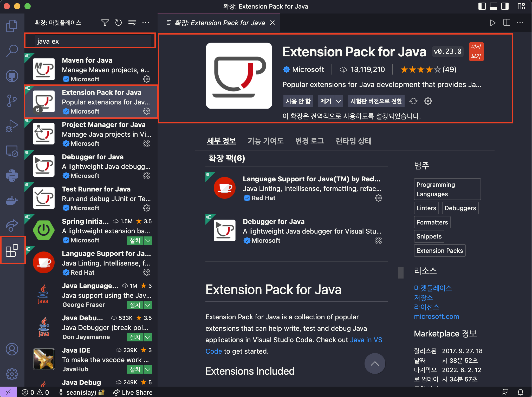The height and width of the screenshot is (397, 532).
Task: Toggle the secondary side bar layout button
Action: (x=505, y=6)
